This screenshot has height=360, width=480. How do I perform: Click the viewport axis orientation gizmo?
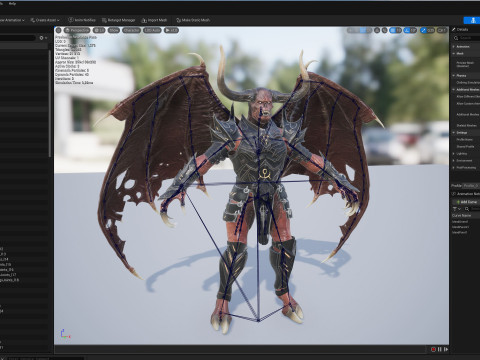point(65,334)
